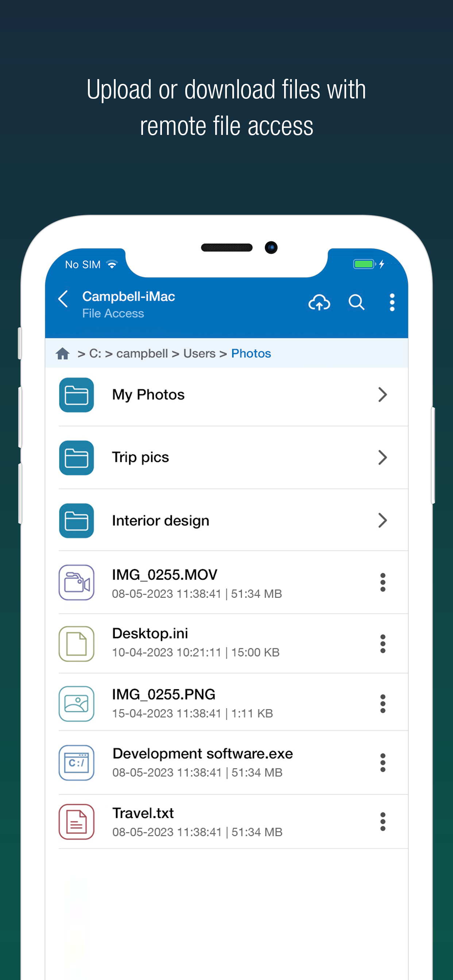Open options menu for Desktop.ini
The width and height of the screenshot is (453, 980).
pyautogui.click(x=383, y=644)
